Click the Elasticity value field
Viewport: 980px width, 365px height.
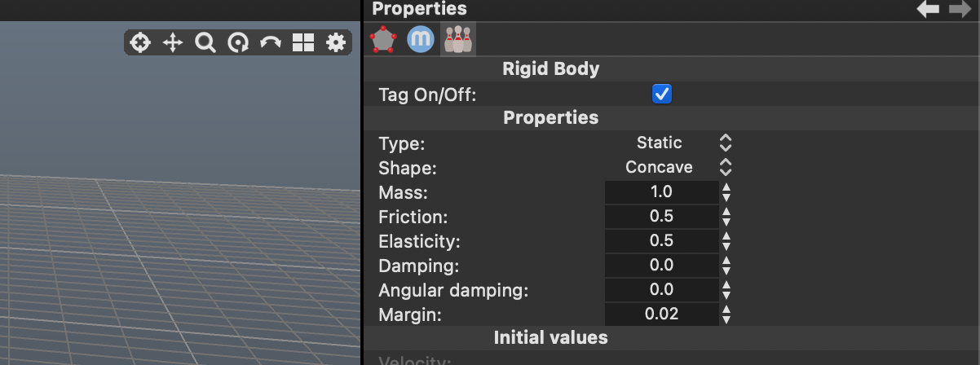[662, 241]
